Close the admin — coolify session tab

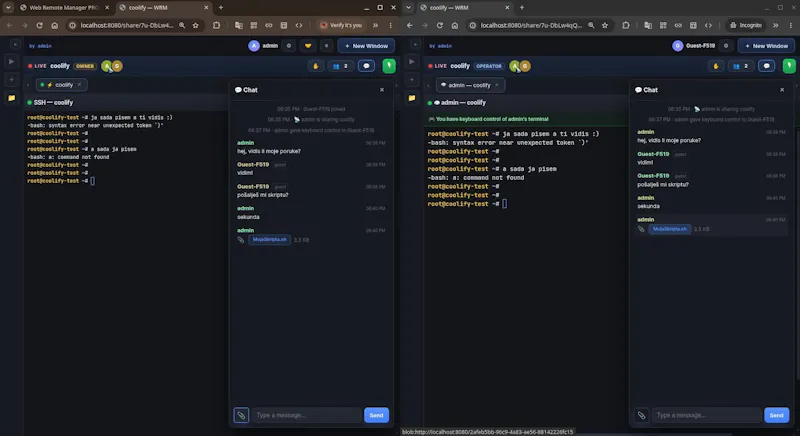point(496,85)
